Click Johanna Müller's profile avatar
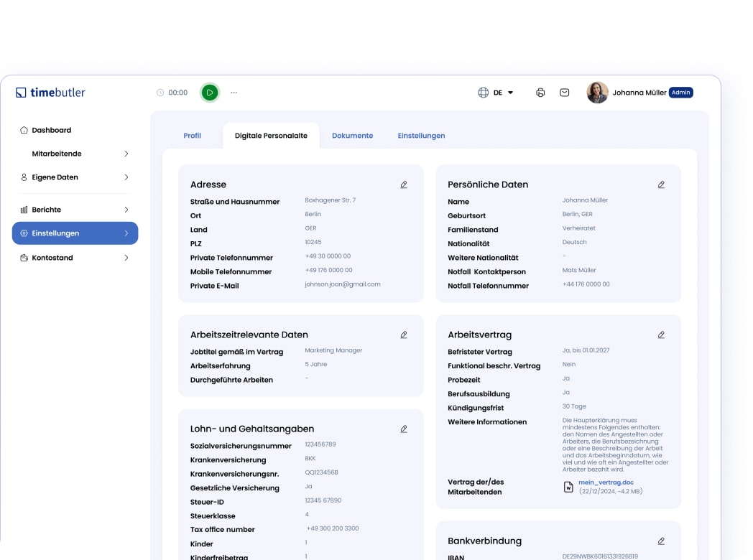 point(597,93)
